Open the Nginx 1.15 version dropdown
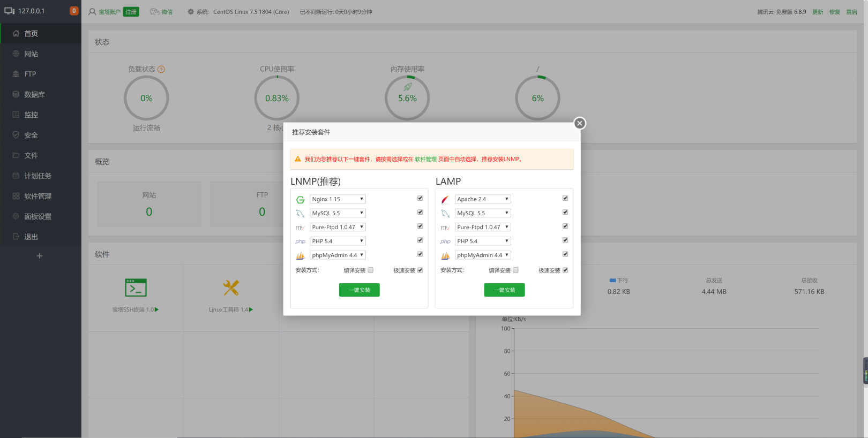868x438 pixels. 338,199
